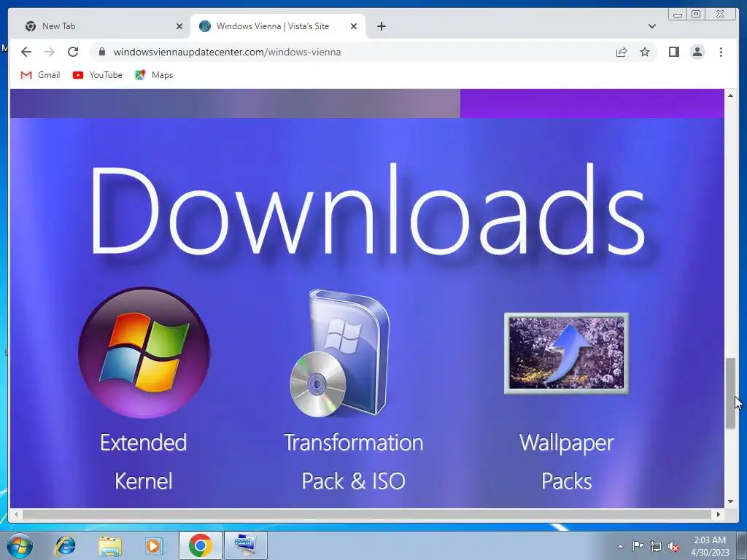Click the scroll up arrow
Image resolution: width=747 pixels, height=560 pixels.
tap(730, 96)
